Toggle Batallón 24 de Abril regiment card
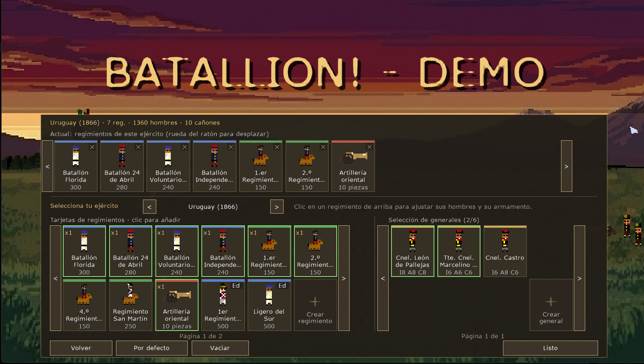Viewport: 644px width, 364px height. click(x=130, y=251)
